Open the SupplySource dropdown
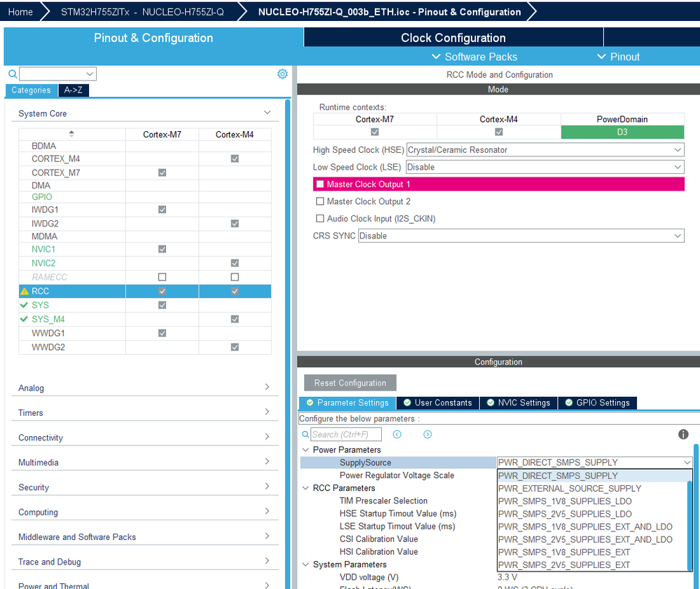Image resolution: width=700 pixels, height=589 pixels. 595,463
